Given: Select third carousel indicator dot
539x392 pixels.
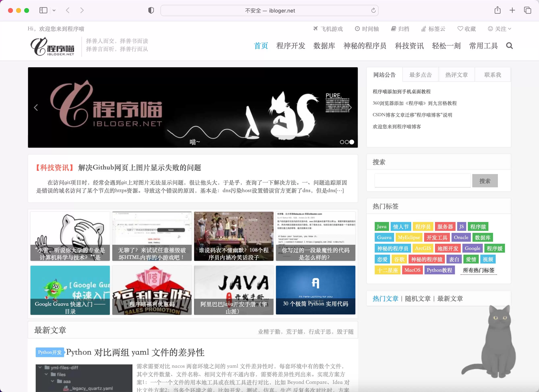Looking at the screenshot, I should [352, 142].
